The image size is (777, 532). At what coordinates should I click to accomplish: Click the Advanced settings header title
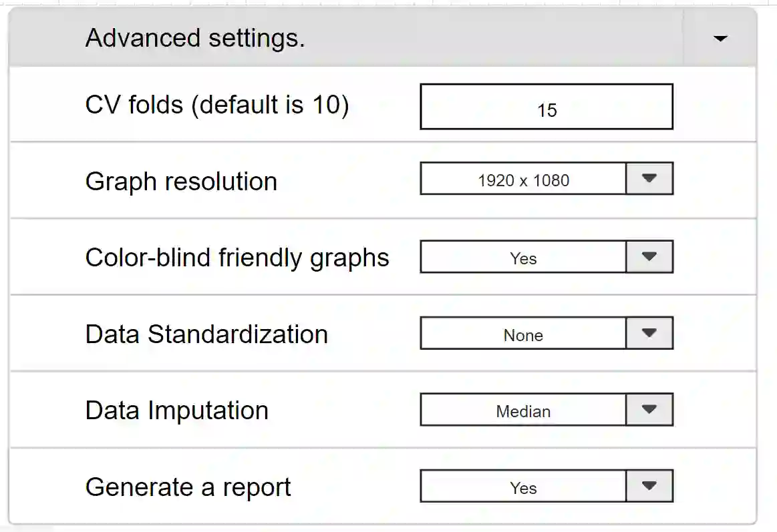(195, 38)
